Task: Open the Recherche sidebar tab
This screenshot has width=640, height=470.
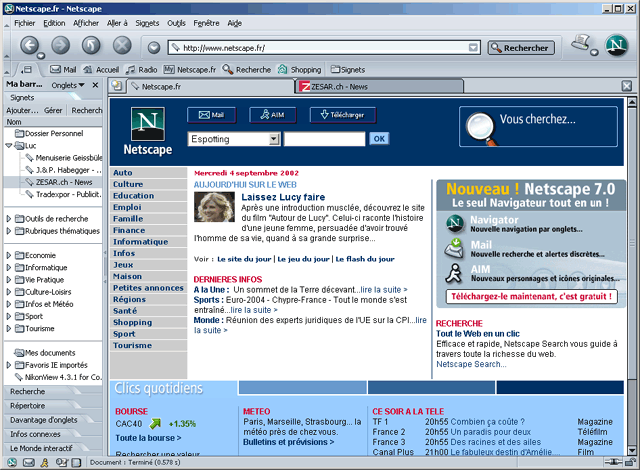Action: 27,391
